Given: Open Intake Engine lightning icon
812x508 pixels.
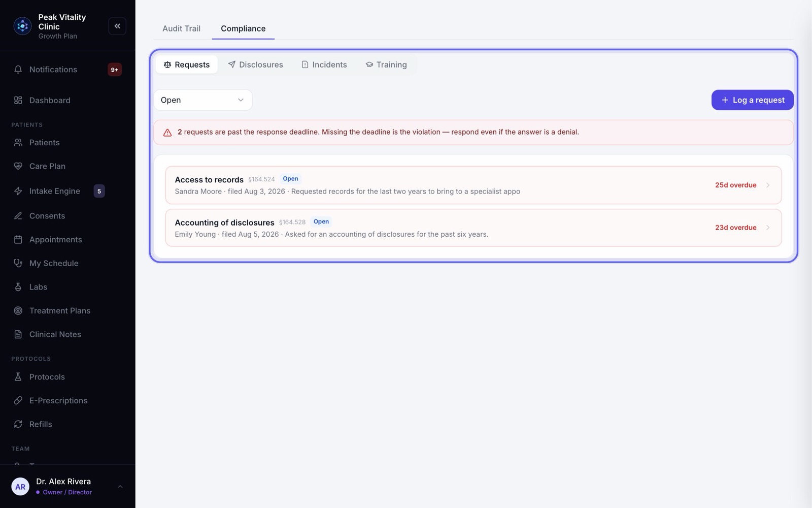Looking at the screenshot, I should pyautogui.click(x=18, y=191).
